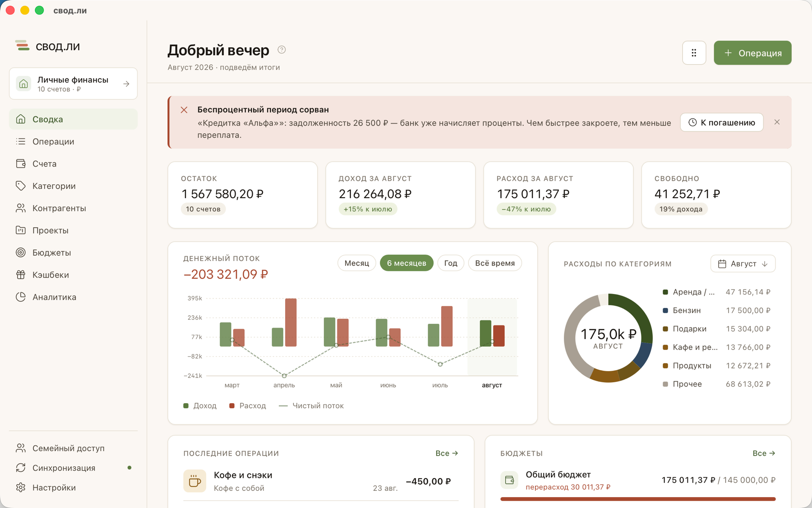Screen dimensions: 812x508
Task: Open all budgets via Все link
Action: pyautogui.click(x=764, y=453)
